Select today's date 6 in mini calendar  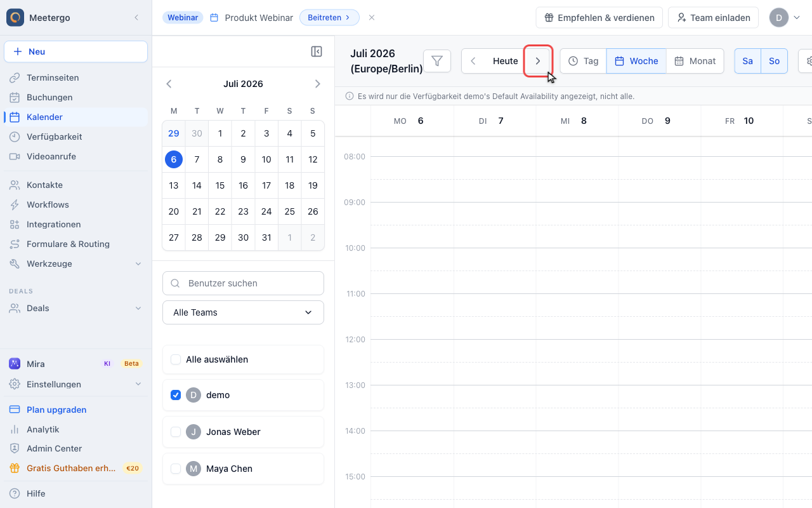coord(174,159)
